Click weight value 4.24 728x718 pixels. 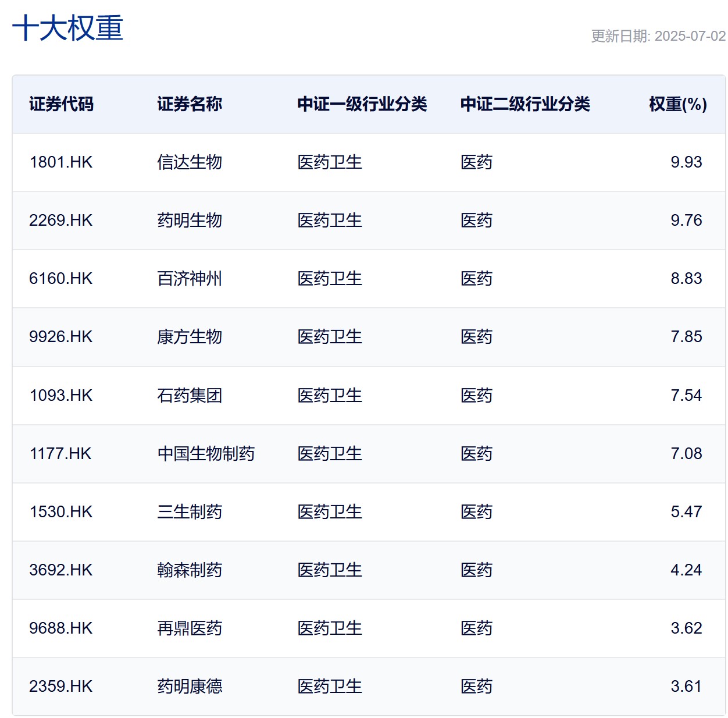(686, 570)
